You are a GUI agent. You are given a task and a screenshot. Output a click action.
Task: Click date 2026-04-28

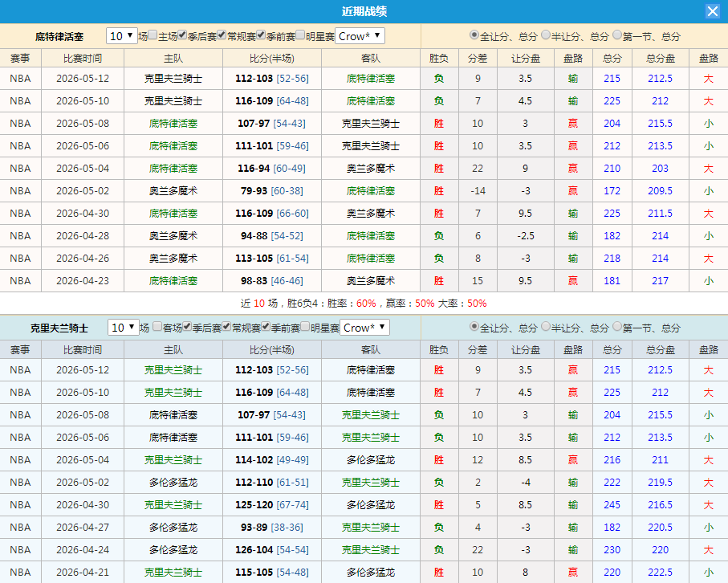click(x=83, y=236)
